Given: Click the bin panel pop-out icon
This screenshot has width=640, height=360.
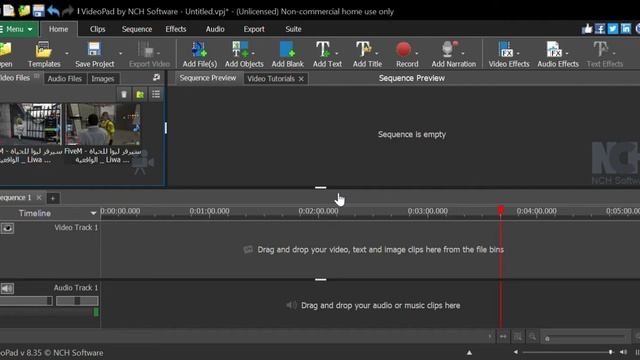Looking at the screenshot, I should [x=156, y=77].
